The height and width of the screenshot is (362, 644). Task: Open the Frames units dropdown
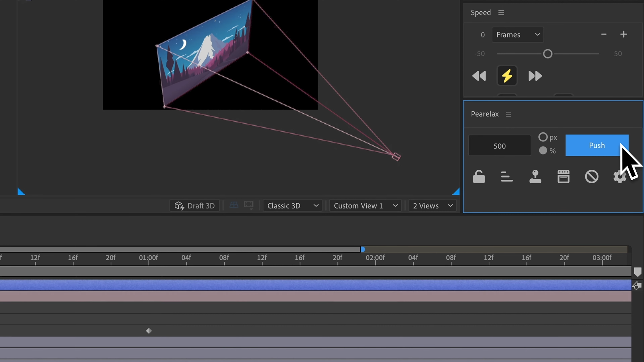(x=518, y=35)
